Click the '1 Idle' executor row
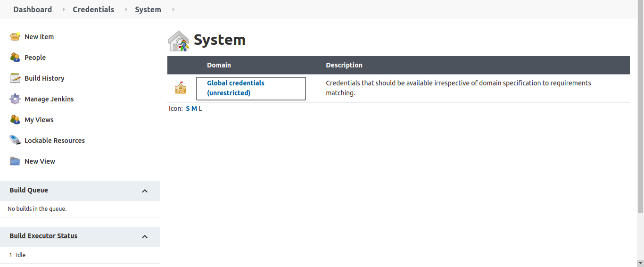The width and height of the screenshot is (644, 267). [80, 255]
